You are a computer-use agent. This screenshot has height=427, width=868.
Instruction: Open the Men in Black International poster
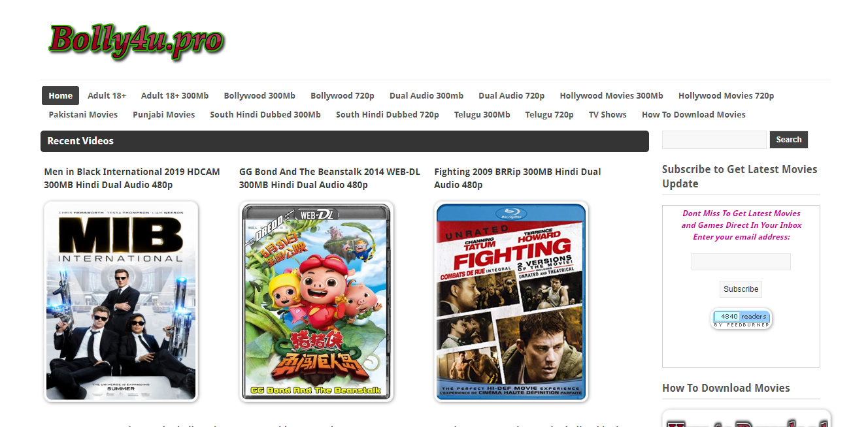coord(121,301)
